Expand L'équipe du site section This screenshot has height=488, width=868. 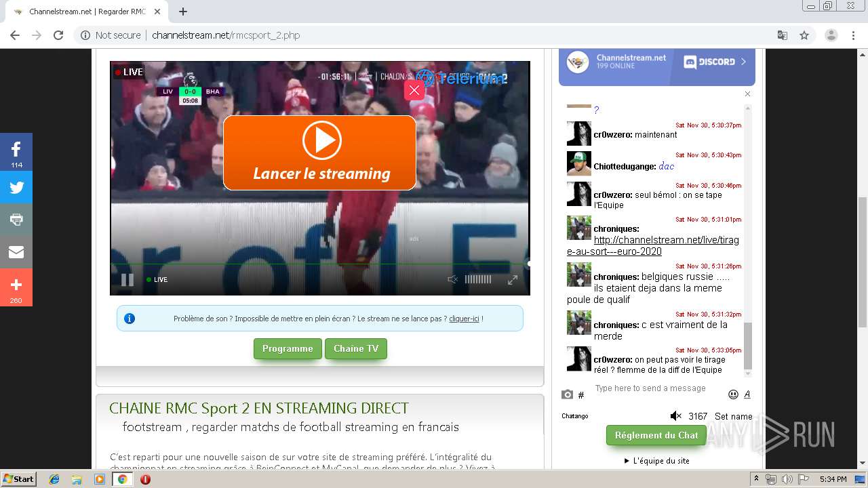point(656,461)
